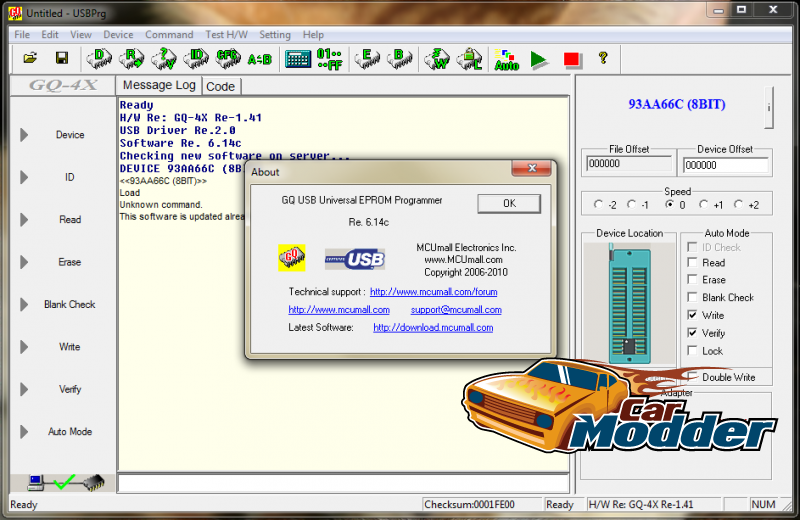Open the http://www.mcumall.com link
Viewport: 800px width, 520px height.
click(339, 310)
